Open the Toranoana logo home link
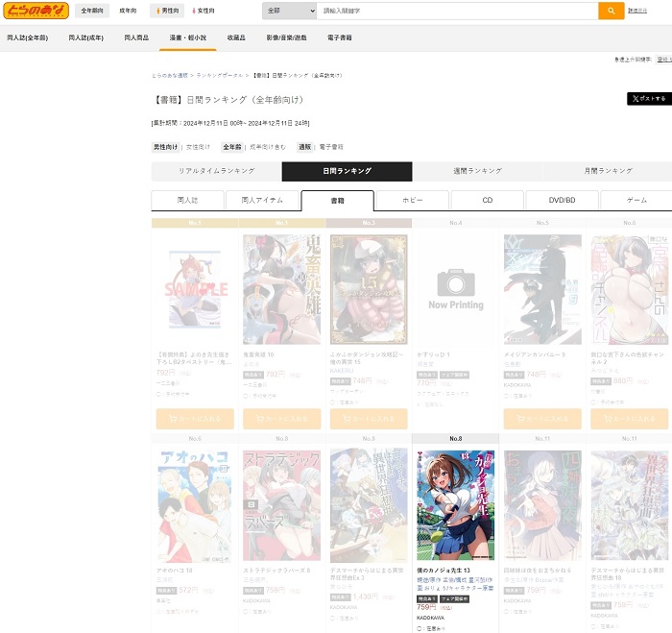The width and height of the screenshot is (672, 633). 36,11
